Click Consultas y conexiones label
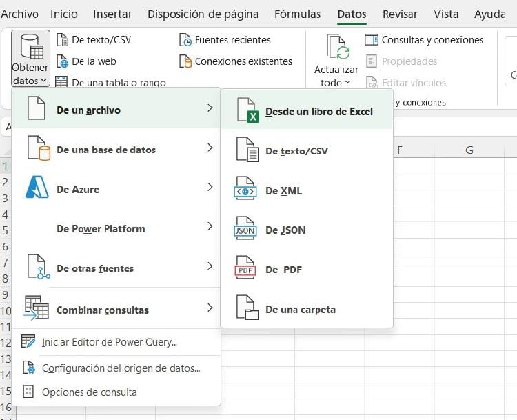The image size is (517, 420). (432, 40)
